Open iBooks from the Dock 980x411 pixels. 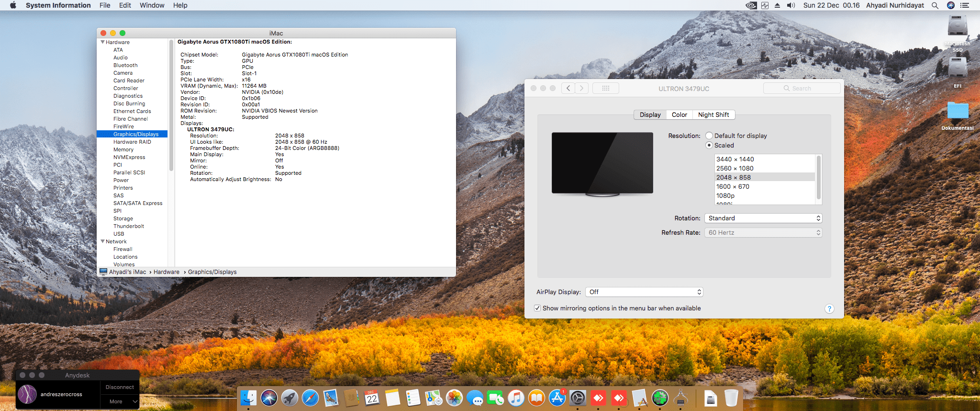coord(536,398)
